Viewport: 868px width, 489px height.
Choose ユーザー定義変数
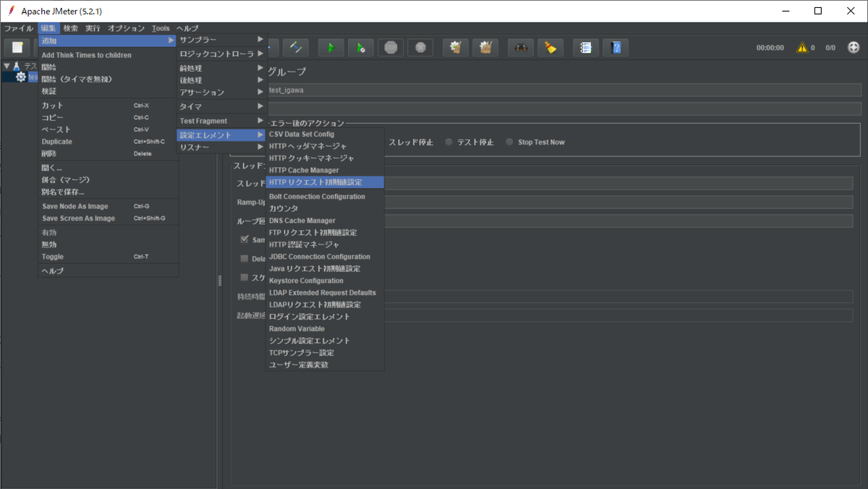[x=325, y=365]
